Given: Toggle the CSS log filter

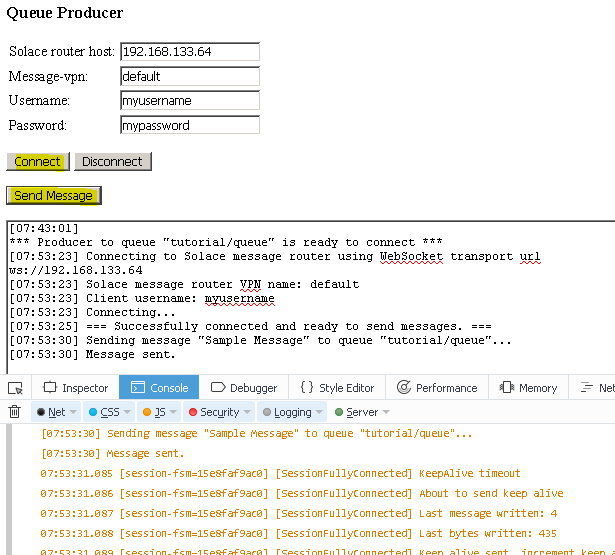Looking at the screenshot, I should point(104,412).
